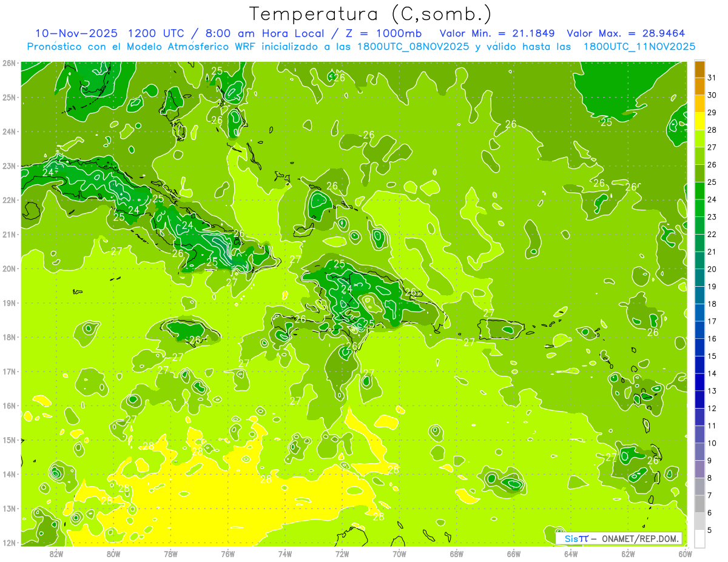Click the legend segment between 27 and 28
Image resolution: width=728 pixels, height=562 pixels.
pos(699,139)
